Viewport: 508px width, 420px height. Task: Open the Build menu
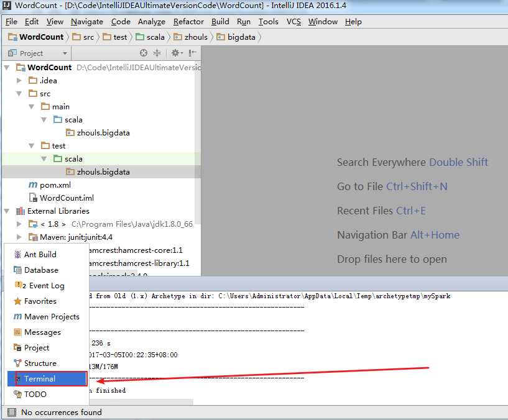click(220, 22)
